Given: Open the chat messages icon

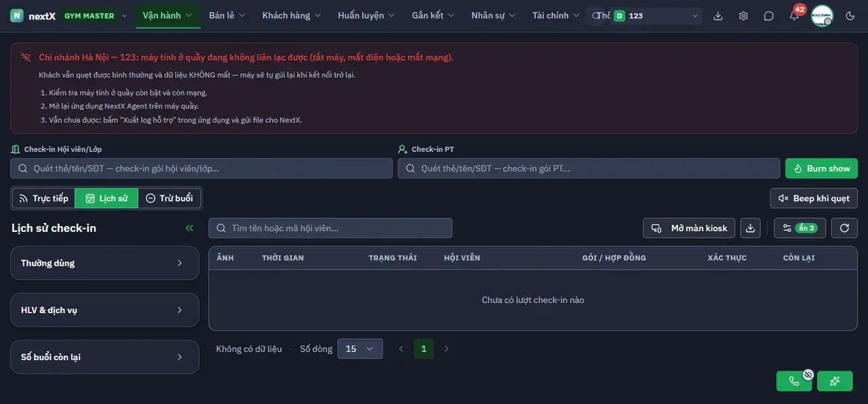Looking at the screenshot, I should (x=768, y=16).
